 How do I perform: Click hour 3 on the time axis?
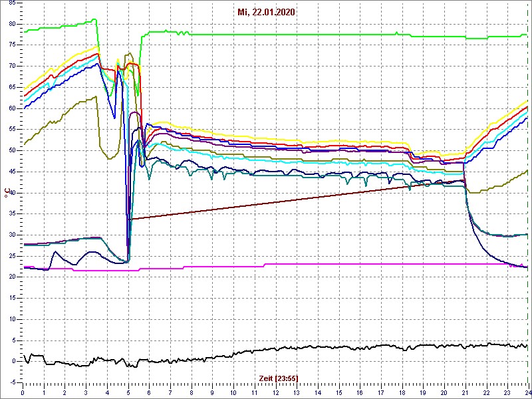(86, 392)
